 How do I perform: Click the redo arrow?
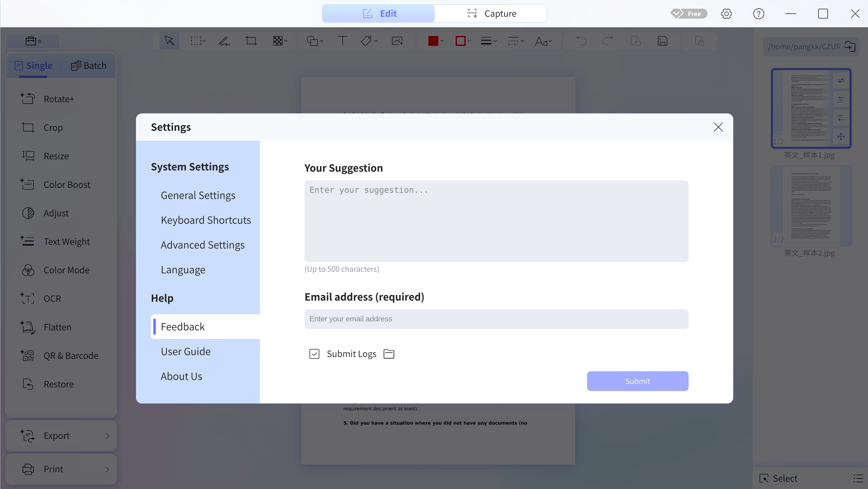point(608,41)
